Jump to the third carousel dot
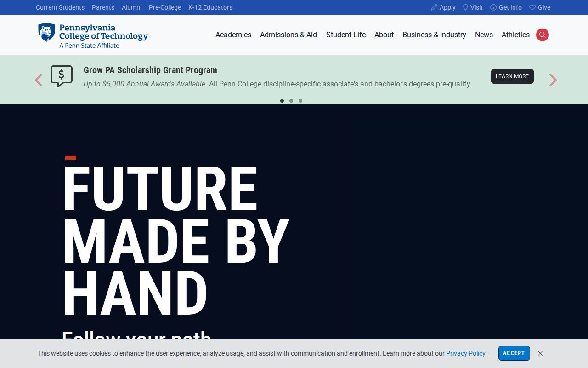588x368 pixels. [x=300, y=101]
